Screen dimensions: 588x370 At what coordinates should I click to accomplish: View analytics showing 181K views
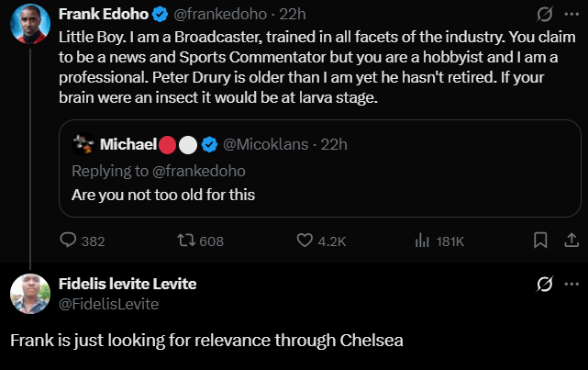pyautogui.click(x=423, y=241)
